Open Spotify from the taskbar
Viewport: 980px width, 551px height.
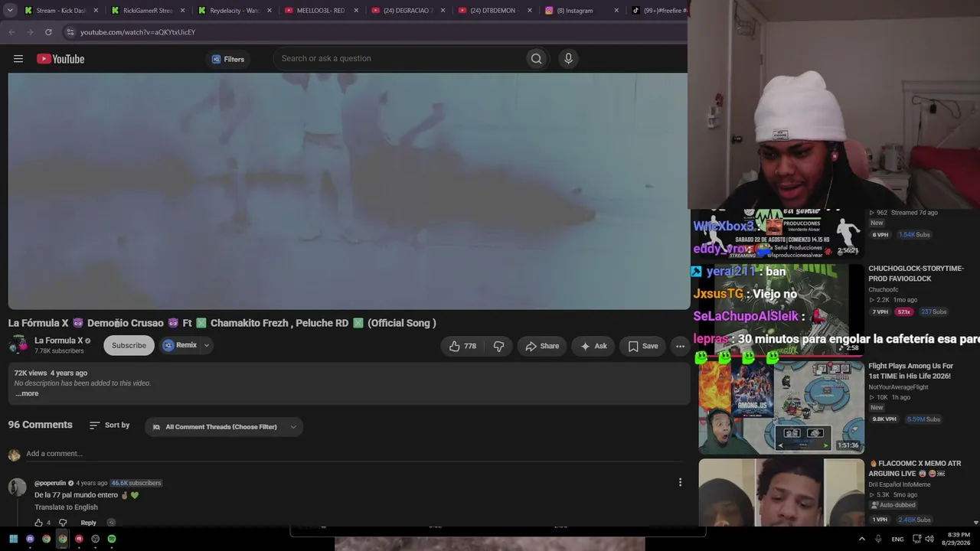(x=112, y=539)
